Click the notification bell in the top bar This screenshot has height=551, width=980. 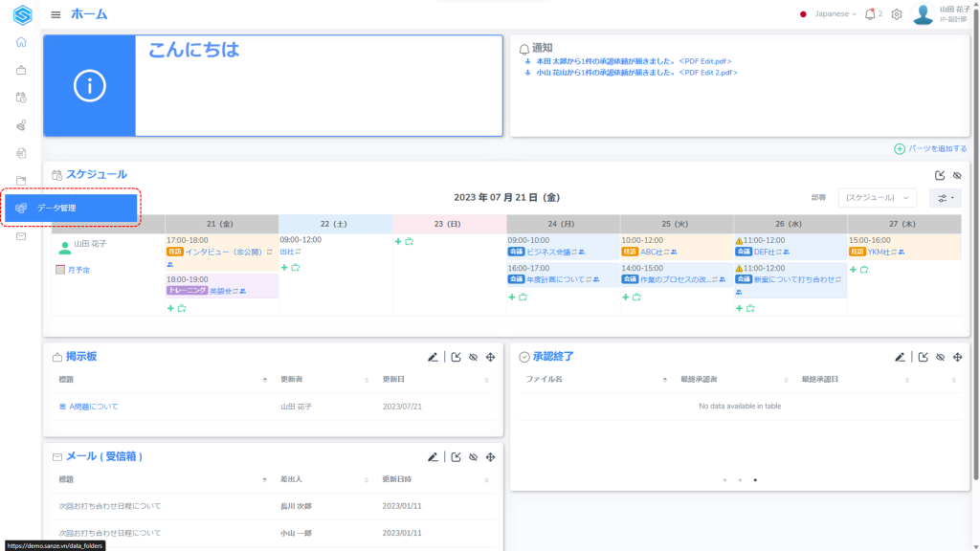tap(870, 14)
